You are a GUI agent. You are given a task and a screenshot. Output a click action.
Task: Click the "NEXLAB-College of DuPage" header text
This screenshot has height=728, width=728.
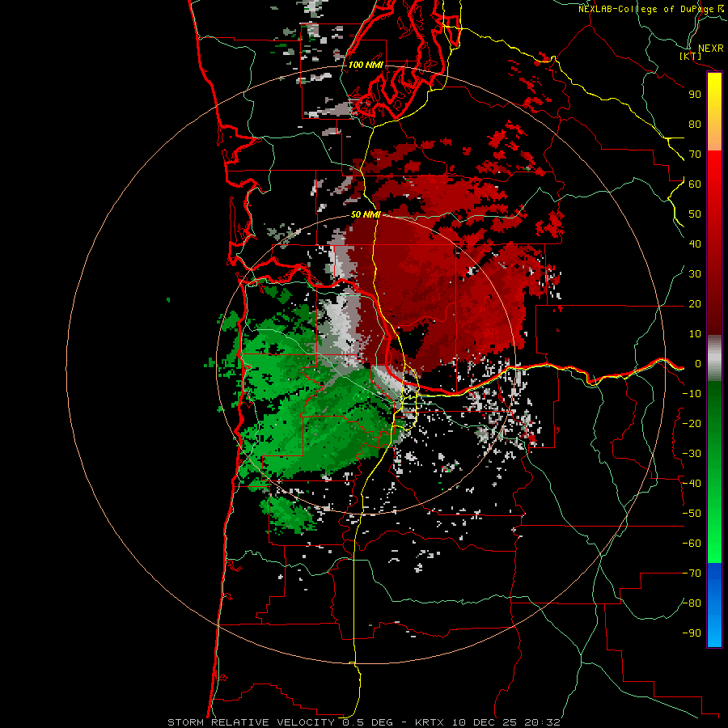point(645,9)
